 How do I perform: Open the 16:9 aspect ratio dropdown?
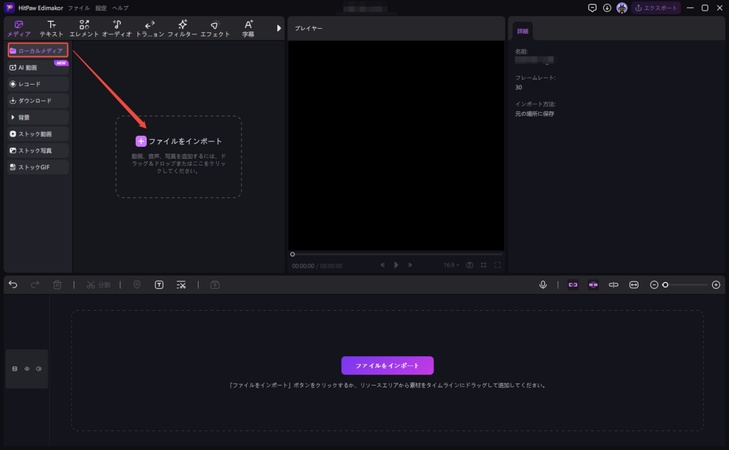[451, 265]
